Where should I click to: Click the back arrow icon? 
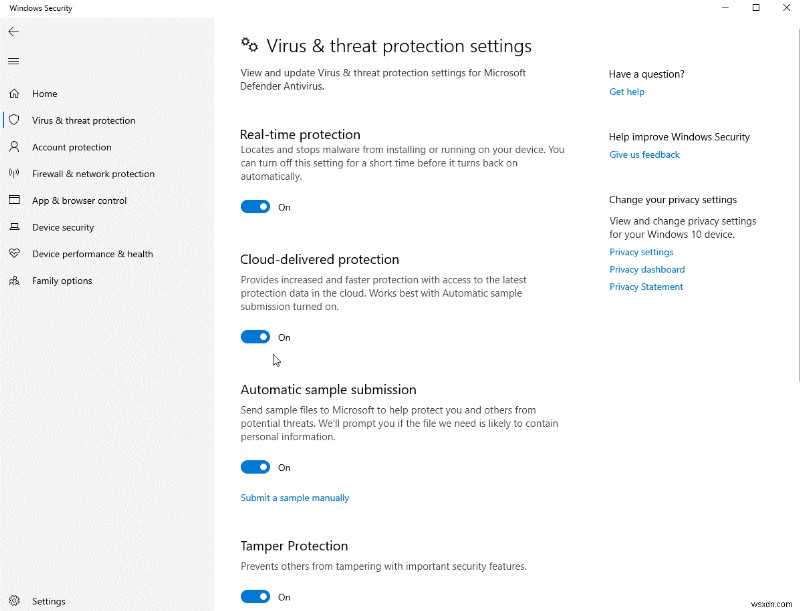[14, 32]
